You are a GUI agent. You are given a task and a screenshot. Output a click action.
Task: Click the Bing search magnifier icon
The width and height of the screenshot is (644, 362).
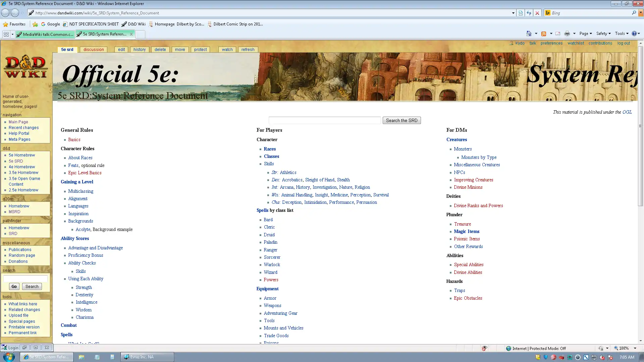click(x=634, y=13)
